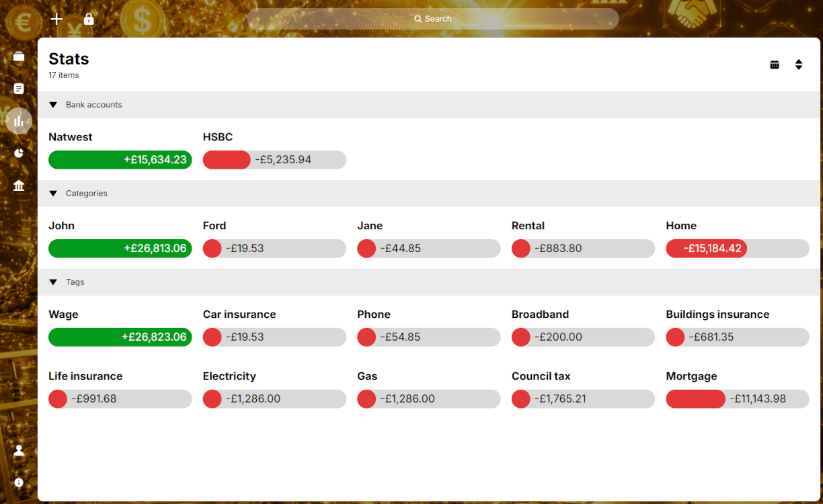
Task: Open the pie chart sidebar icon
Action: (19, 153)
